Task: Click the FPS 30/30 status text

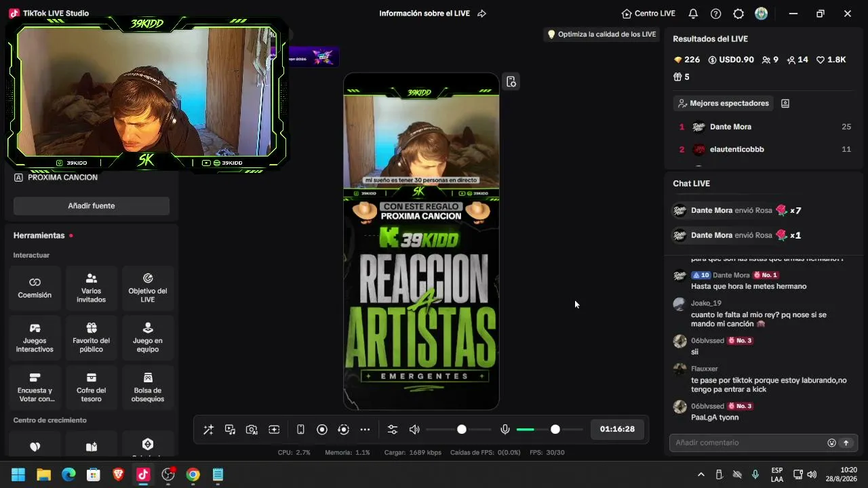Action: (x=547, y=452)
